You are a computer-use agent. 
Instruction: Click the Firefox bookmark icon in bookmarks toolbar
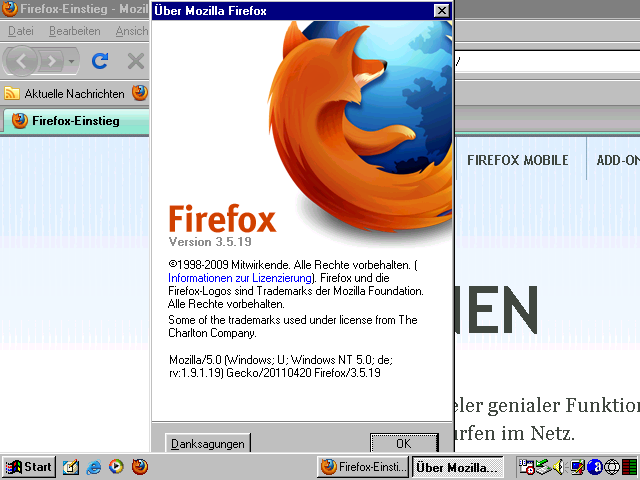click(140, 93)
